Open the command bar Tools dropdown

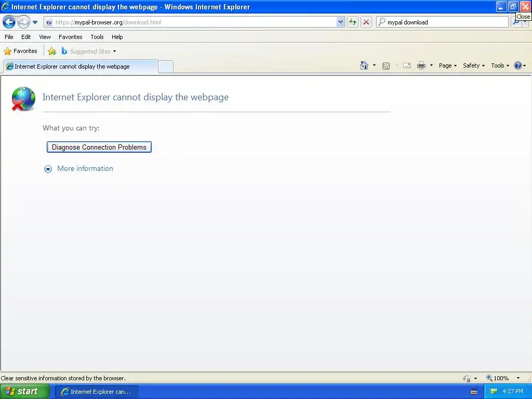(x=500, y=65)
